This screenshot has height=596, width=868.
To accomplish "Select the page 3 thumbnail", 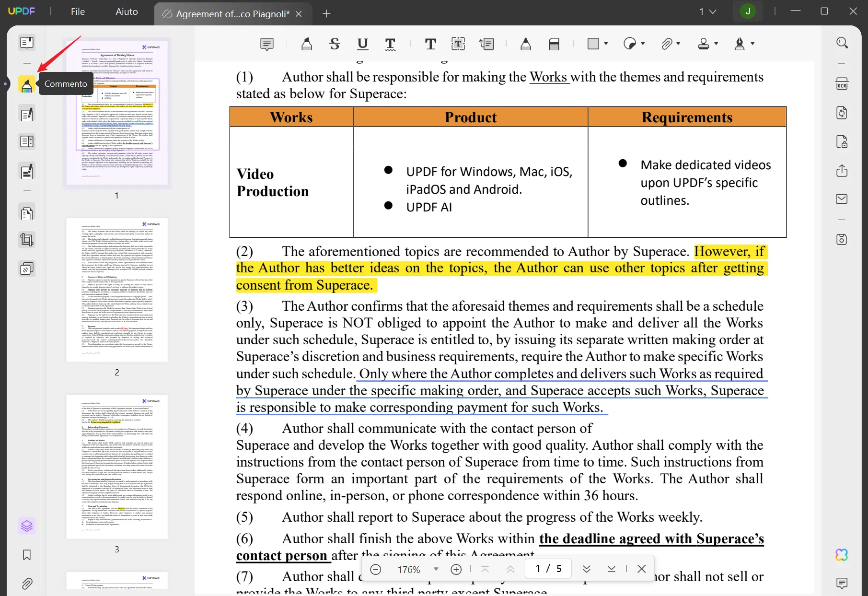I will pyautogui.click(x=117, y=467).
